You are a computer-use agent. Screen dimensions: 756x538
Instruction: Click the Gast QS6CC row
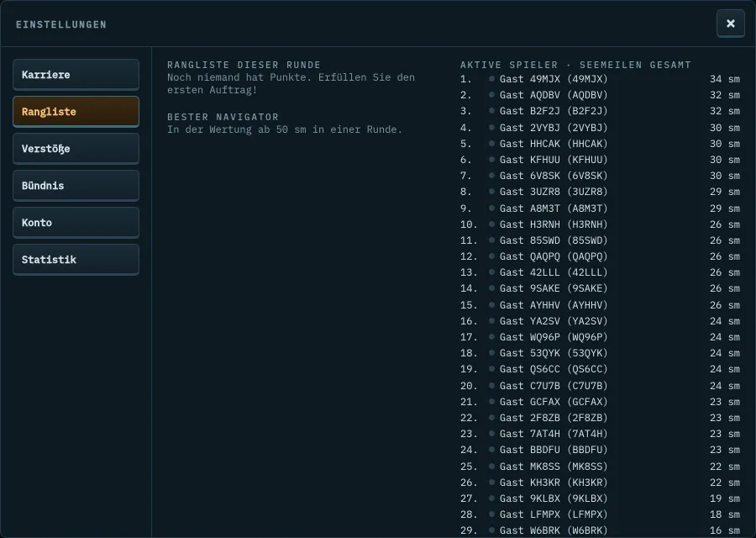coord(600,369)
